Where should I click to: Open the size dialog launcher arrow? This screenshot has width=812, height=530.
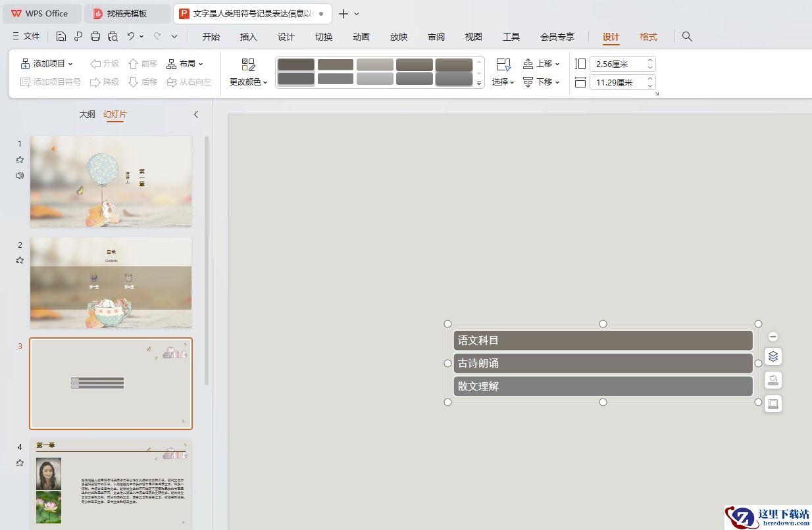[x=656, y=94]
